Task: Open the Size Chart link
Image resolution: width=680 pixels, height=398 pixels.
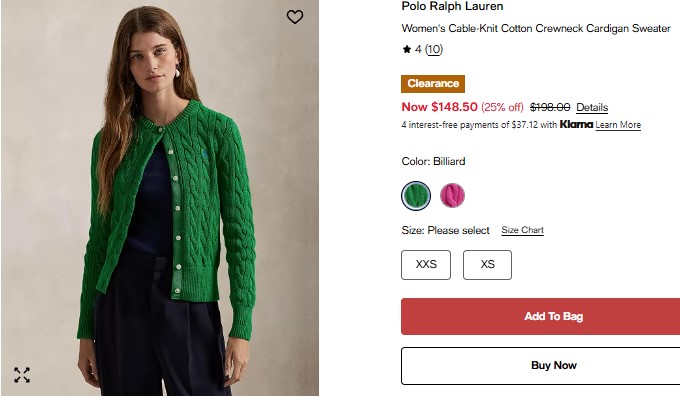Action: pyautogui.click(x=523, y=230)
